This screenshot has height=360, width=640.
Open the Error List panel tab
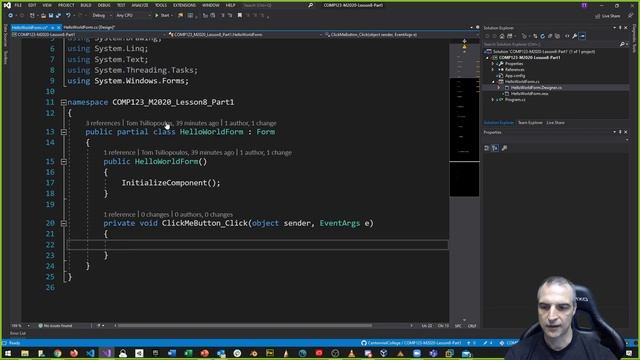pos(18,333)
